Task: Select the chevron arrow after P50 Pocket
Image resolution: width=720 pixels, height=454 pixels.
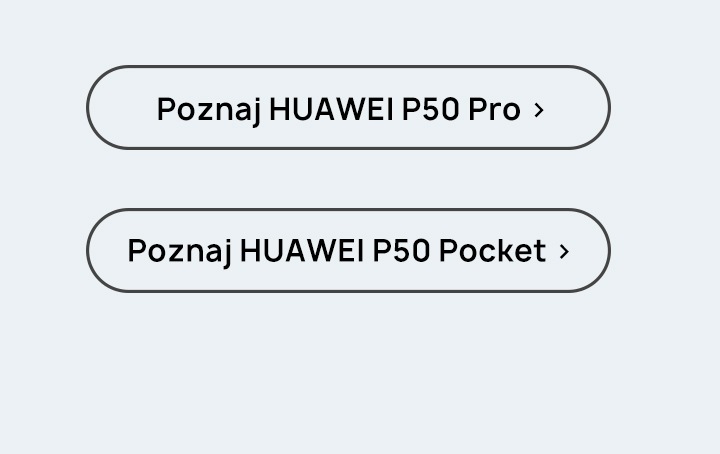Action: [x=564, y=252]
